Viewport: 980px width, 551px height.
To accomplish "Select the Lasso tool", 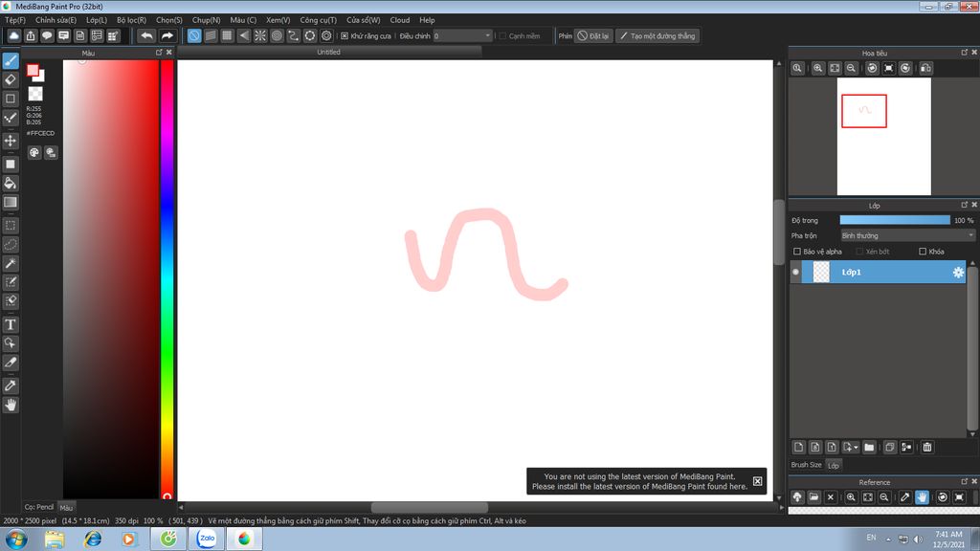I will (x=11, y=244).
